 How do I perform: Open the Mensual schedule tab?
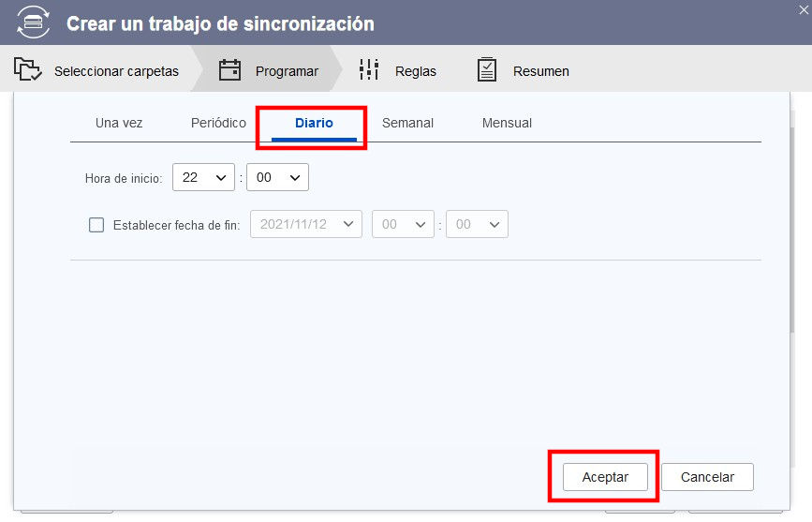click(507, 123)
